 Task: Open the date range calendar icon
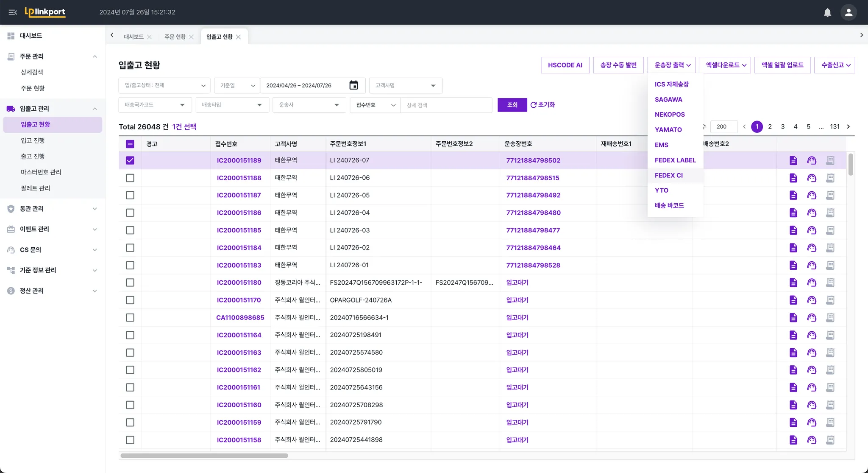point(353,85)
